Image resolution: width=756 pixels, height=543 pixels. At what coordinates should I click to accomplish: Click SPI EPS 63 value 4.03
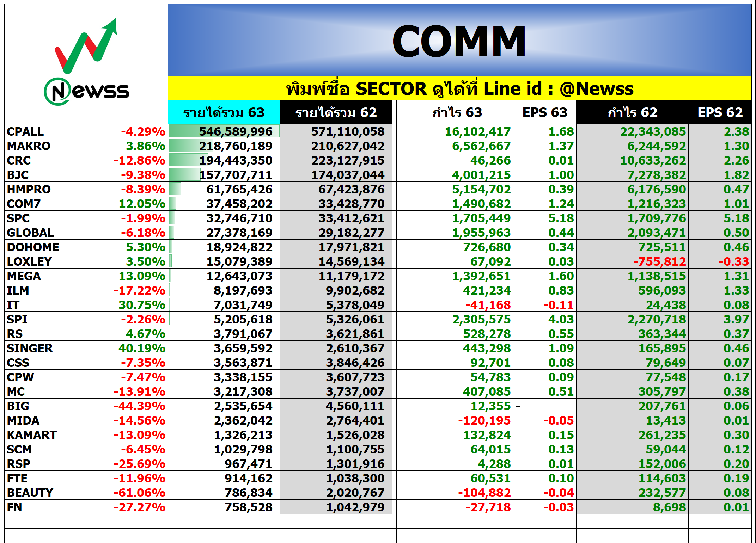pyautogui.click(x=545, y=319)
